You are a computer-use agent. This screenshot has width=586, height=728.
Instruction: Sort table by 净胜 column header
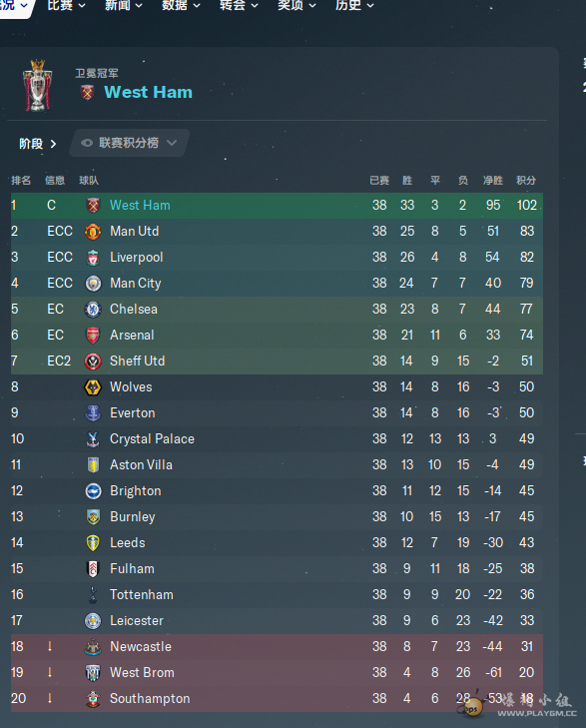[493, 181]
